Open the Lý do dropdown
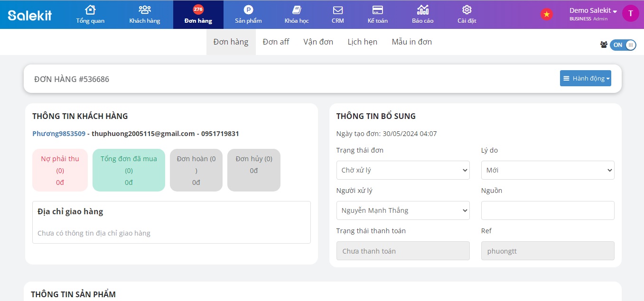Image resolution: width=644 pixels, height=301 pixels. [x=547, y=170]
